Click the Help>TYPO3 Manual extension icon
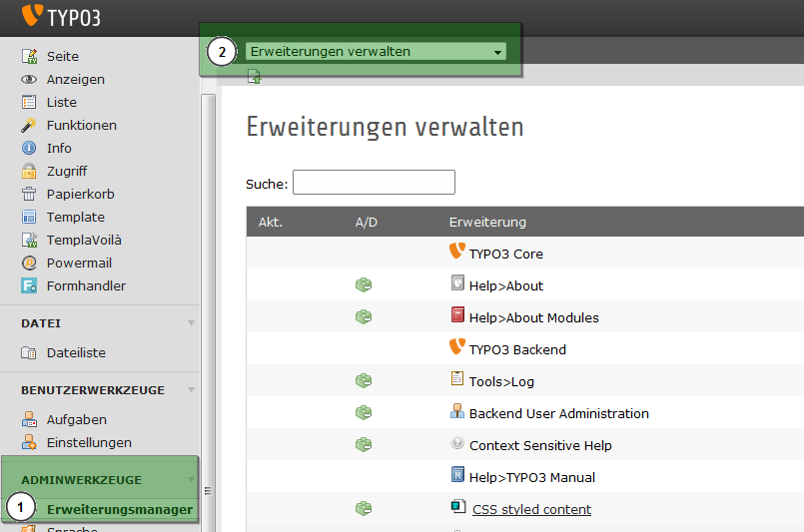Viewport: 804px width, 532px height. [x=457, y=474]
